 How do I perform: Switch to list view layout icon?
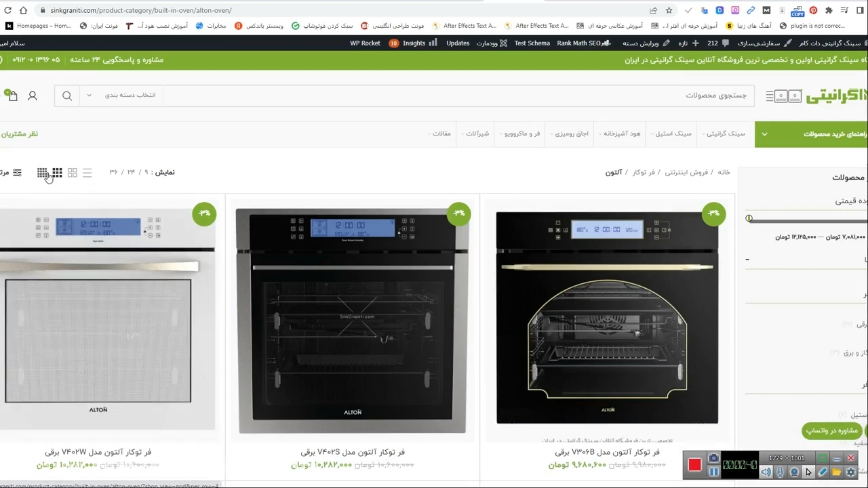[x=87, y=173]
